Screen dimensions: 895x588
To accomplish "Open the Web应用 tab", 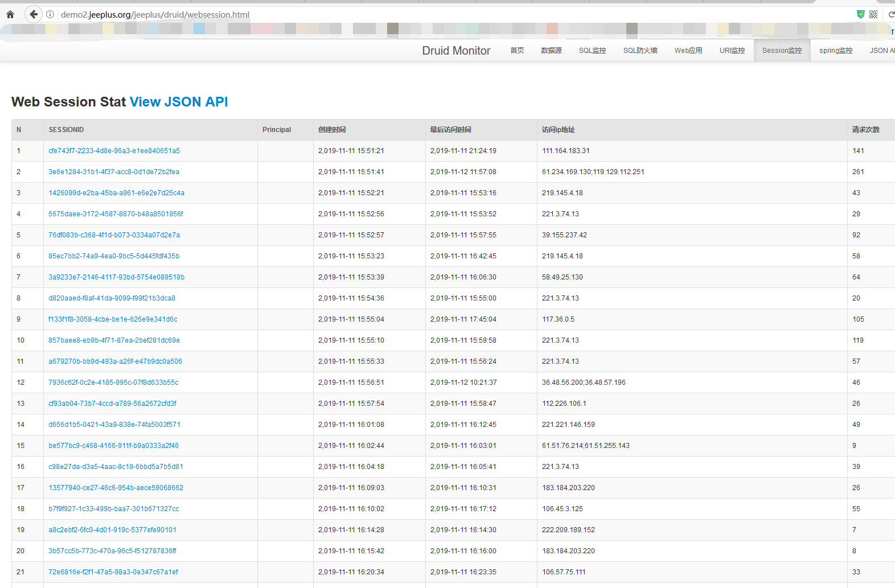I will (x=688, y=51).
